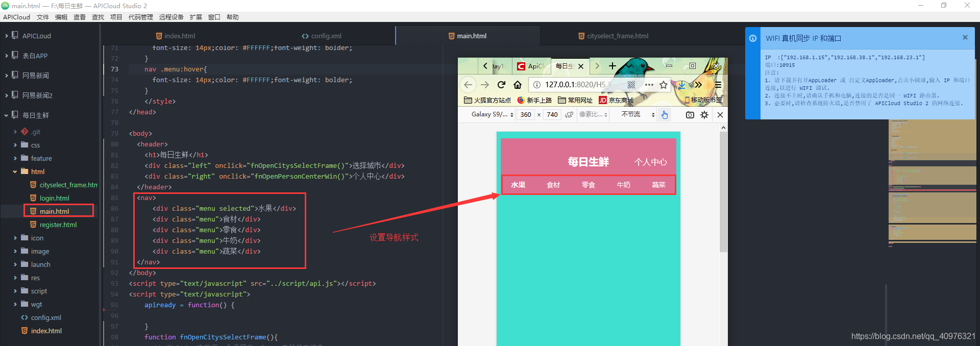
Task: Open 文件 menu
Action: click(43, 17)
